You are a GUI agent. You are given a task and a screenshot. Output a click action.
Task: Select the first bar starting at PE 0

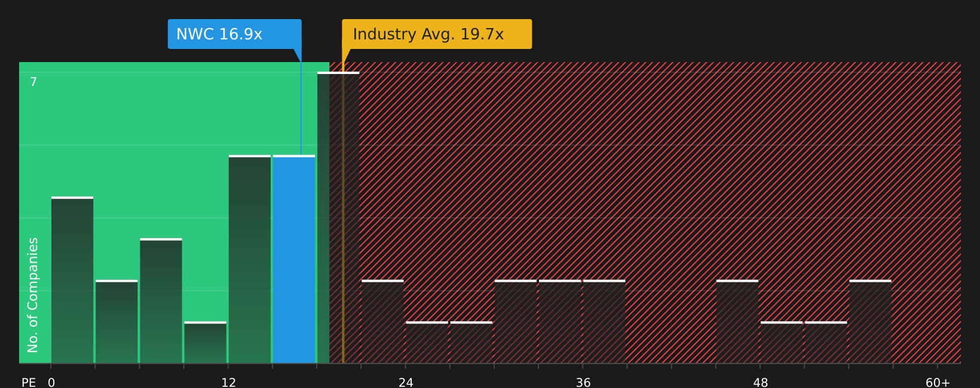tap(72, 280)
